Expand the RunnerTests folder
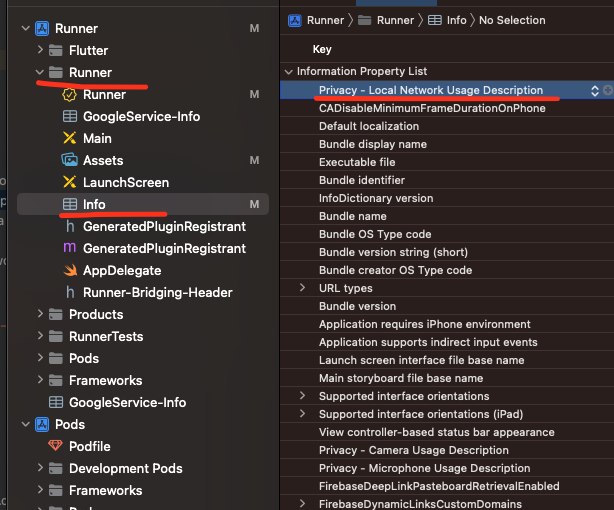614x510 pixels. click(40, 336)
